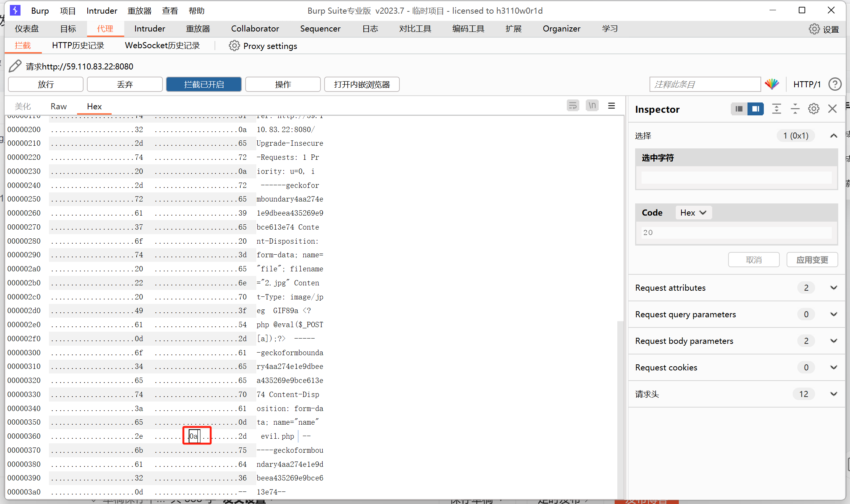This screenshot has width=850, height=504.
Task: Open the HTTP历史记录 sub-tab
Action: pos(78,46)
